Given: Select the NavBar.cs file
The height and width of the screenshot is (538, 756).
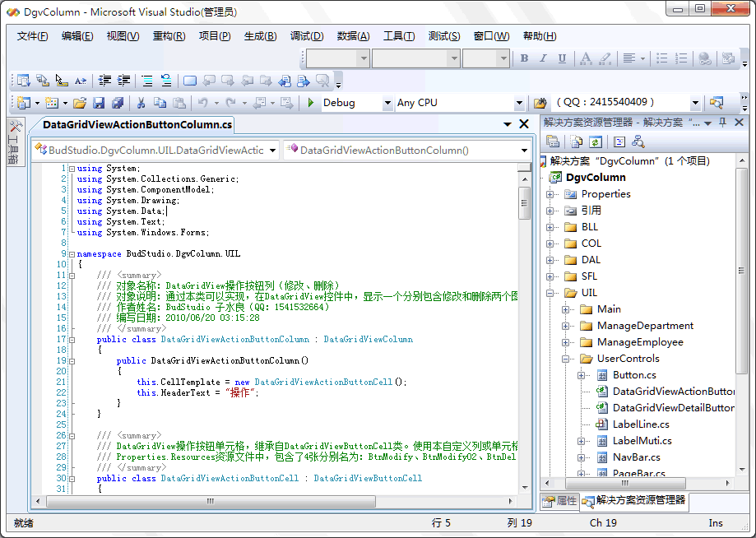Looking at the screenshot, I should 637,457.
